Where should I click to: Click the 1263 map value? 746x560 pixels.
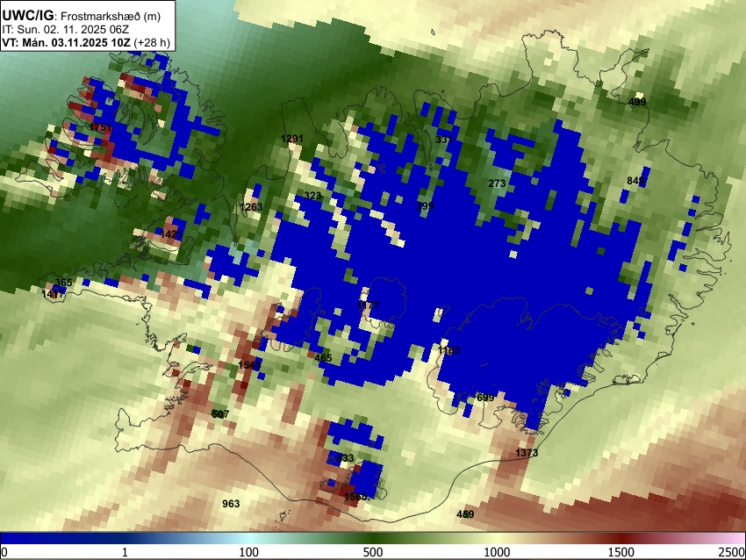[251, 207]
